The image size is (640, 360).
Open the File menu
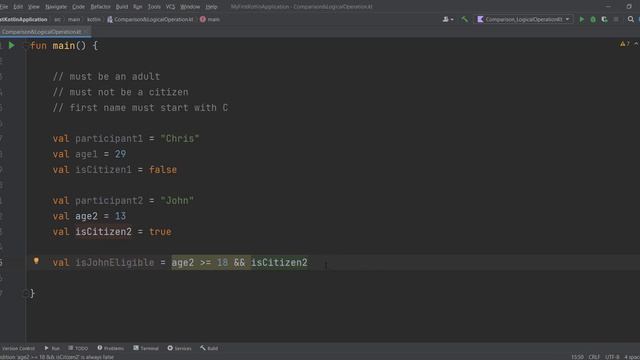[4, 7]
